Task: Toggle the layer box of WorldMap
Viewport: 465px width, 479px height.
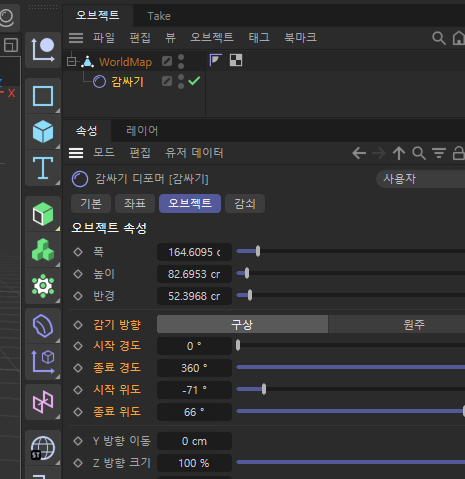Action: click(167, 61)
